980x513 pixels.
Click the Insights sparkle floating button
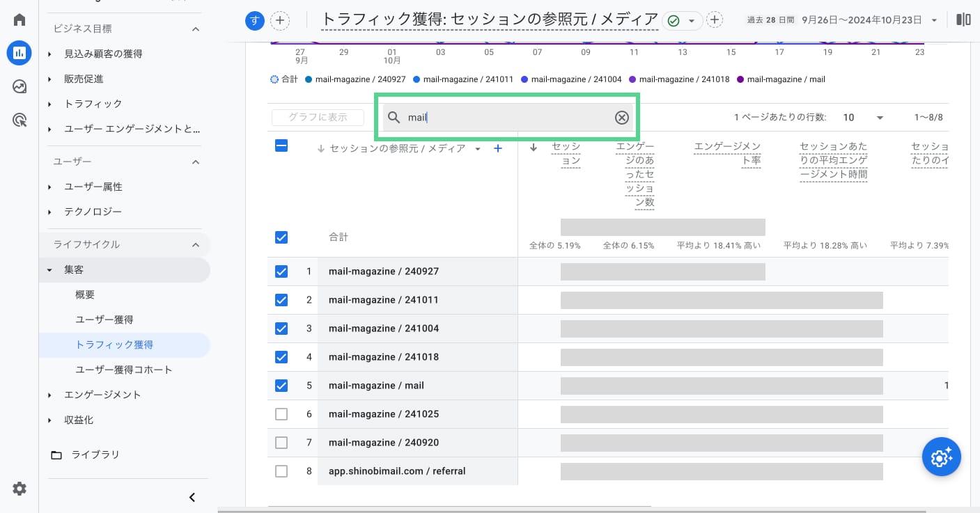941,457
